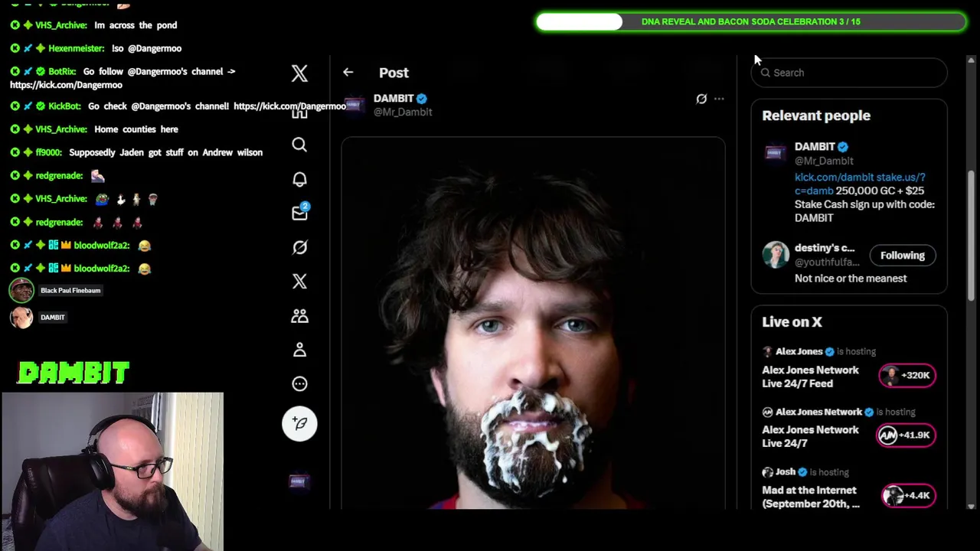Click destiny's c... avatar in Relevant people
This screenshot has height=551, width=980.
[775, 255]
